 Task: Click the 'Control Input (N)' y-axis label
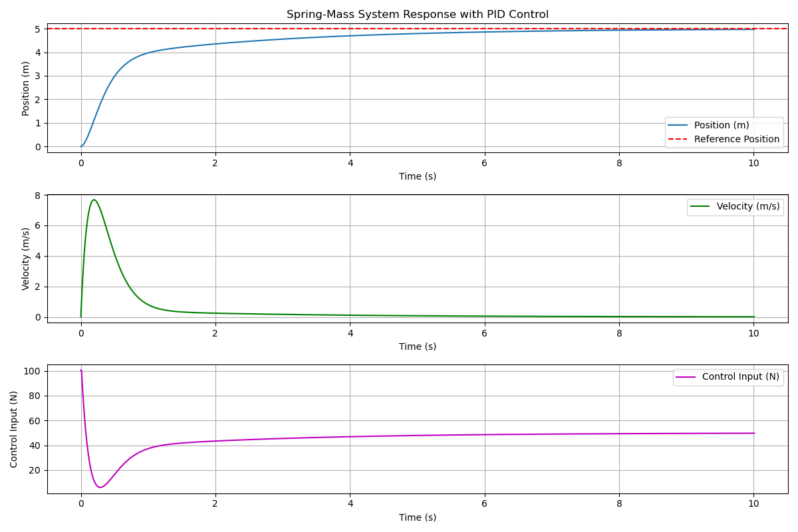point(14,429)
